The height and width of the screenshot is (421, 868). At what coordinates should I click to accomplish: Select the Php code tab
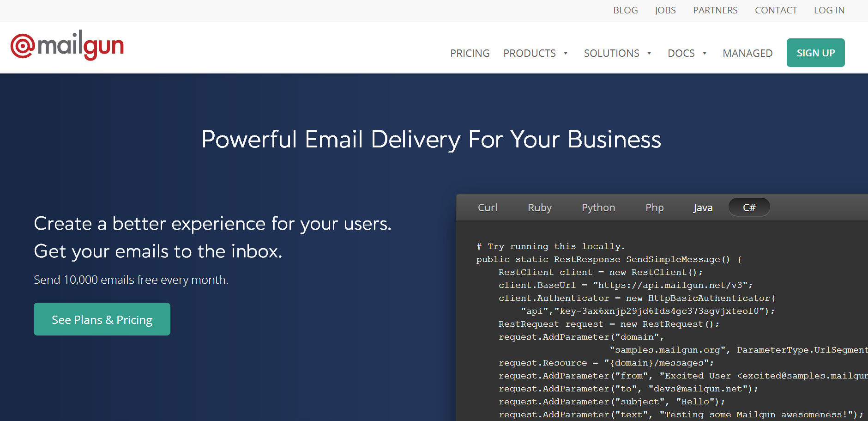[654, 207]
